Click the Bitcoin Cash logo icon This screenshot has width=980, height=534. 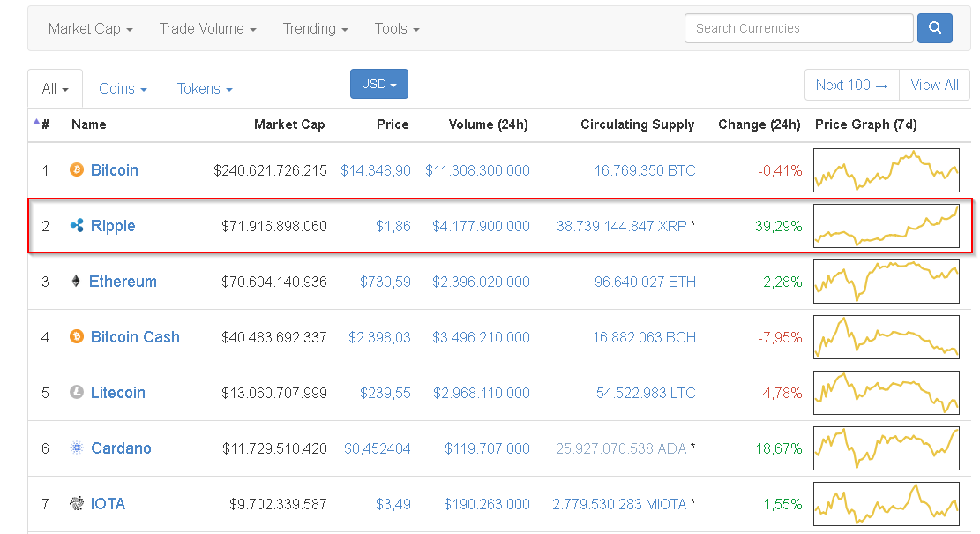pos(76,337)
